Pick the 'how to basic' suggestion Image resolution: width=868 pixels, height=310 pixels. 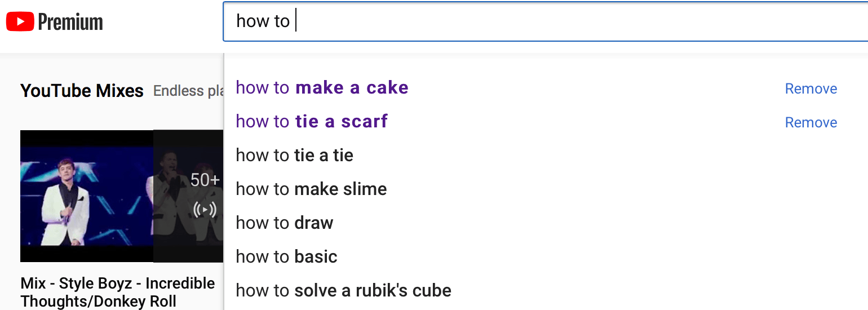(286, 257)
